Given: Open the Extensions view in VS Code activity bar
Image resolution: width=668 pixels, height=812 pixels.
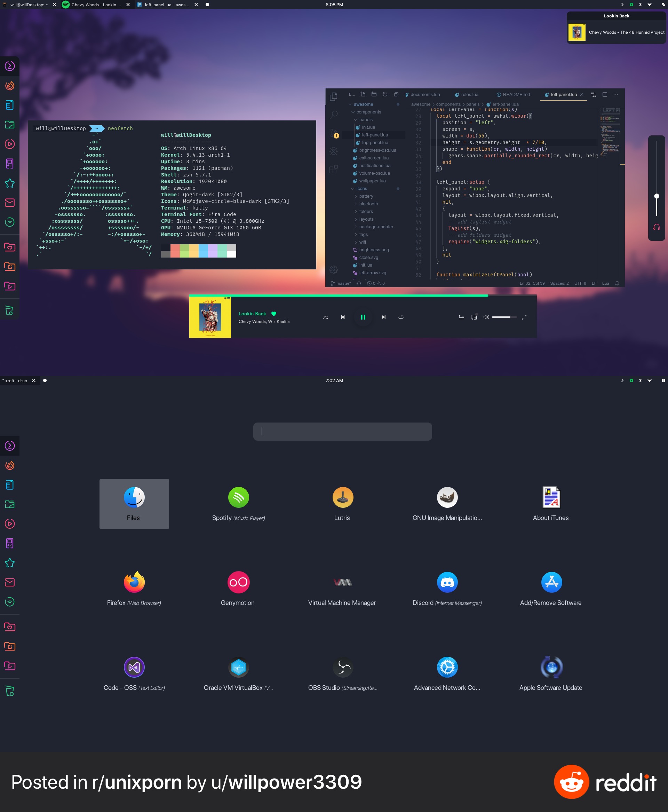Looking at the screenshot, I should click(x=334, y=170).
